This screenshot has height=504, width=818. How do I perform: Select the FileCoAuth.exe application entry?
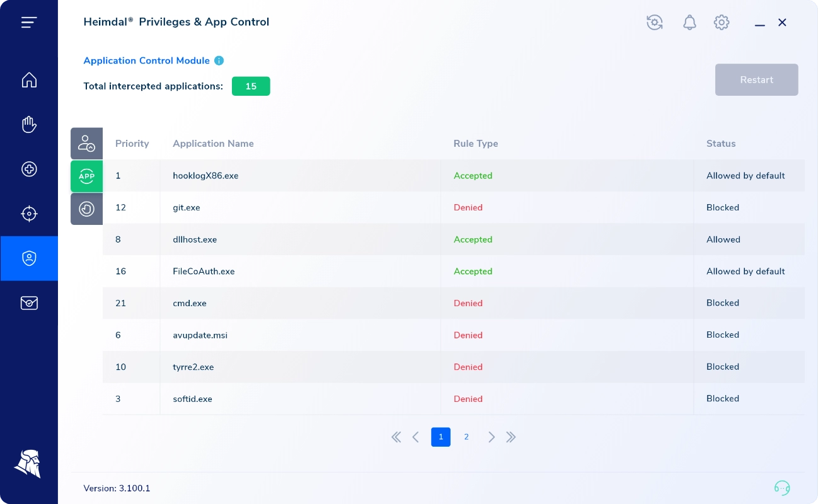point(204,272)
